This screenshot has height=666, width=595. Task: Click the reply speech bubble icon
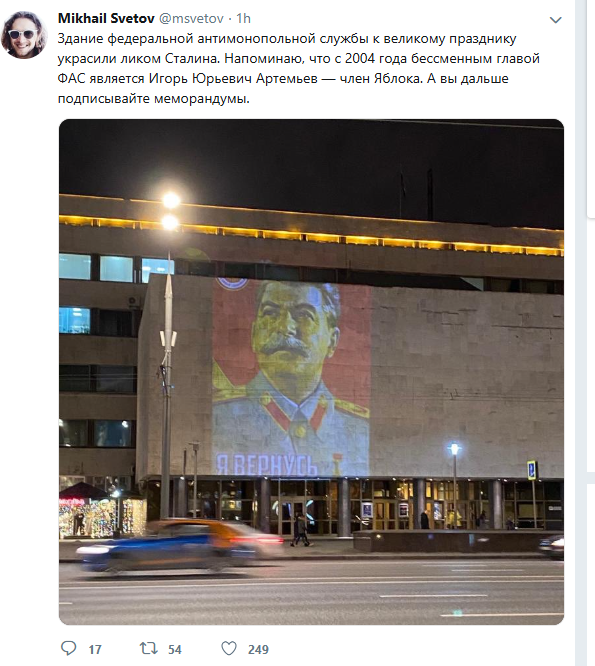tap(68, 648)
